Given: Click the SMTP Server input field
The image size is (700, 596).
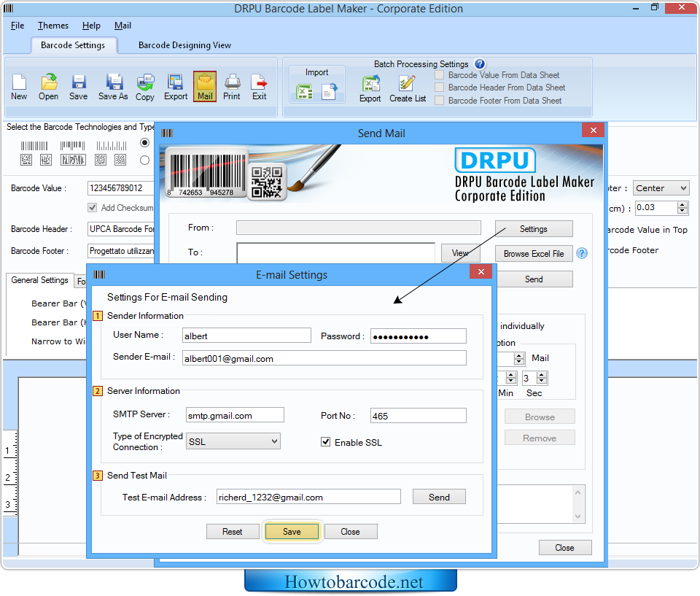Looking at the screenshot, I should (235, 415).
